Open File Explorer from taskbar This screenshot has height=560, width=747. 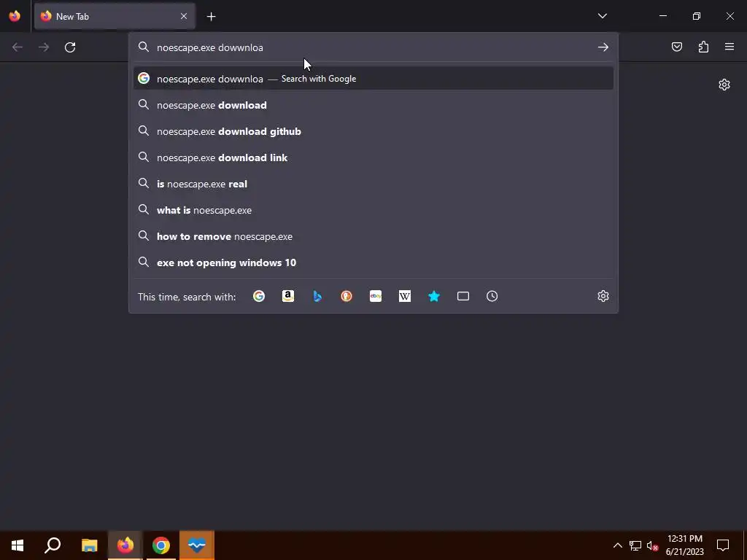(89, 545)
